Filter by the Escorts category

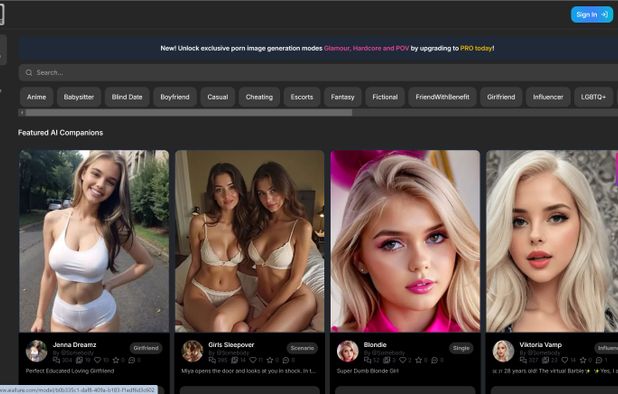click(302, 97)
